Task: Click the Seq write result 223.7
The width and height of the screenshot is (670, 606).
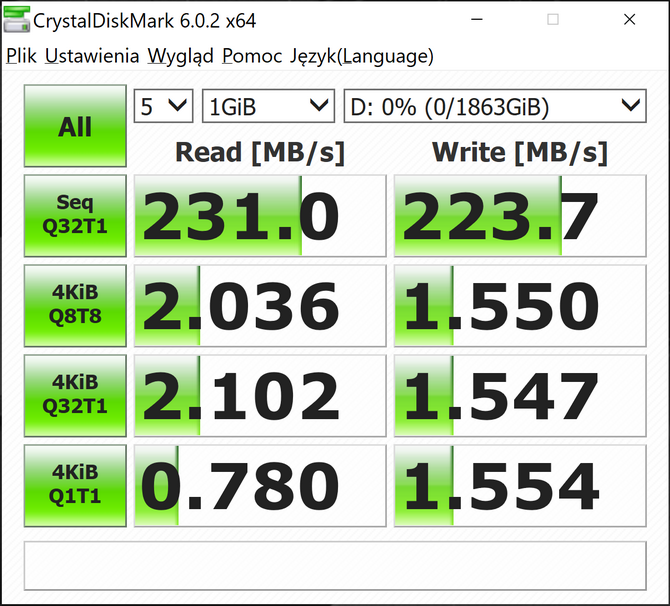Action: tap(520, 216)
